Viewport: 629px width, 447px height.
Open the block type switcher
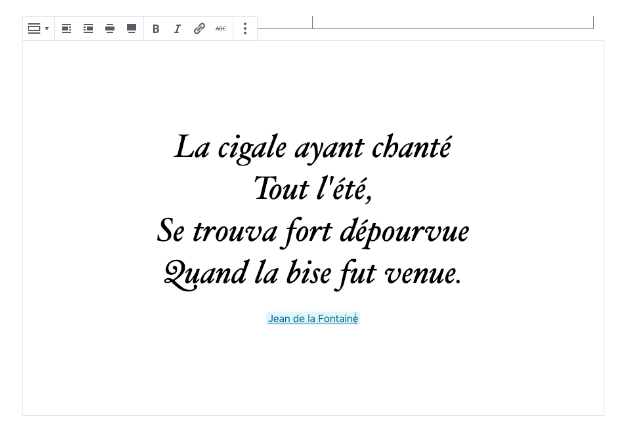coord(38,28)
